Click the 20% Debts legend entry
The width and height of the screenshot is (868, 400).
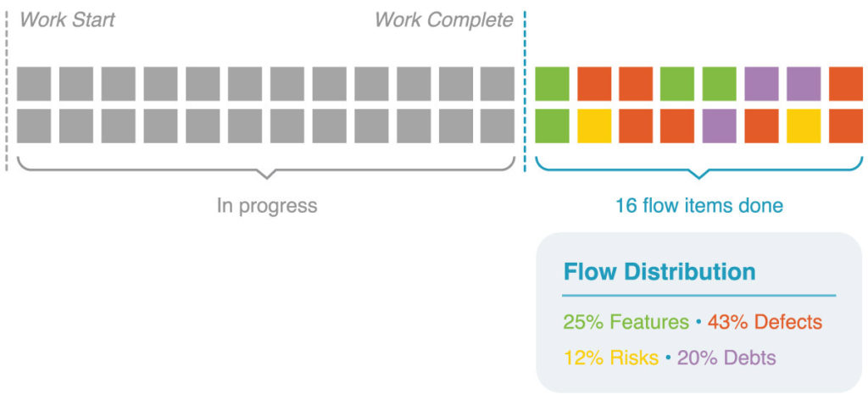pyautogui.click(x=726, y=358)
